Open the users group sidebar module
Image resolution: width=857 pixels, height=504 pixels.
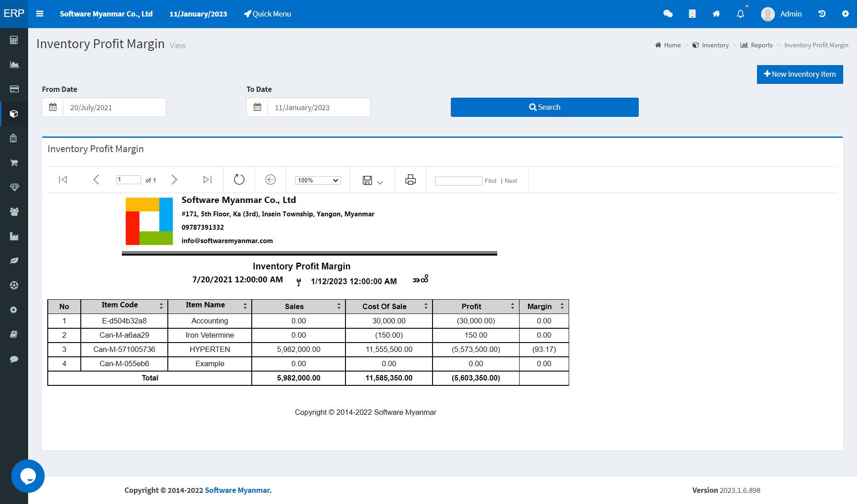point(14,212)
